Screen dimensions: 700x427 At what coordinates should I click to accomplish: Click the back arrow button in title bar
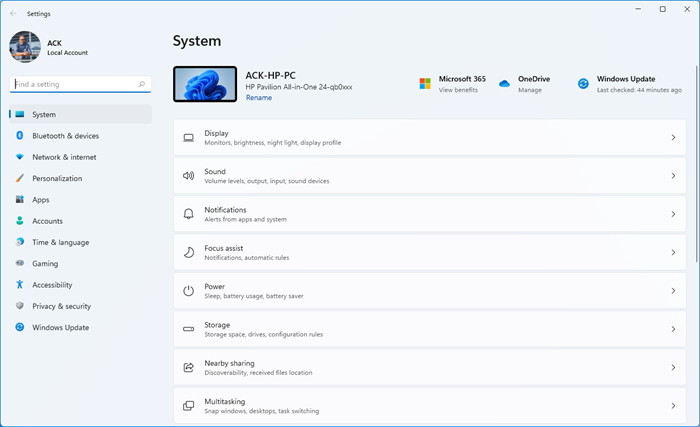pos(12,13)
